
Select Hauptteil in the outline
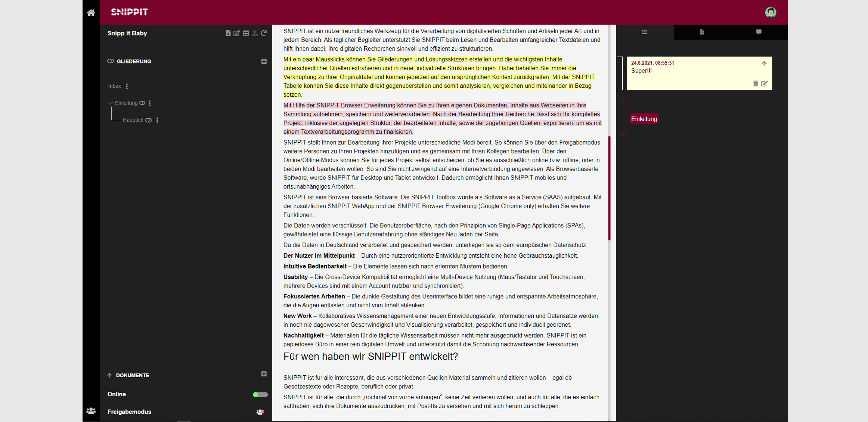pos(133,120)
